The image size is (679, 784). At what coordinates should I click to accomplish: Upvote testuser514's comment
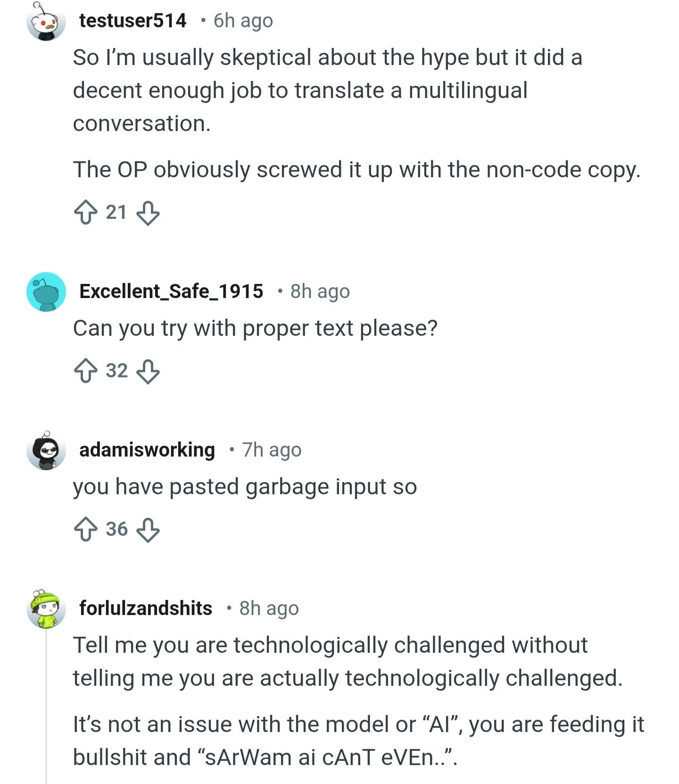[x=85, y=213]
